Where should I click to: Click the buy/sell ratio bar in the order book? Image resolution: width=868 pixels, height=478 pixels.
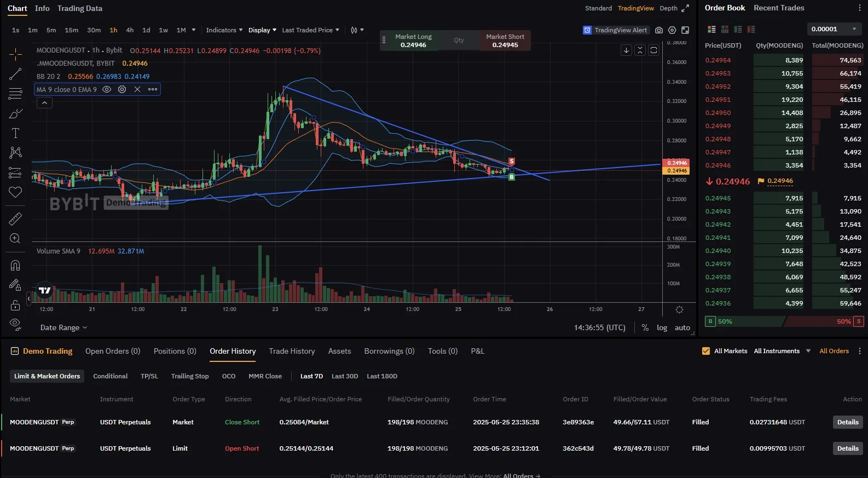tap(784, 321)
